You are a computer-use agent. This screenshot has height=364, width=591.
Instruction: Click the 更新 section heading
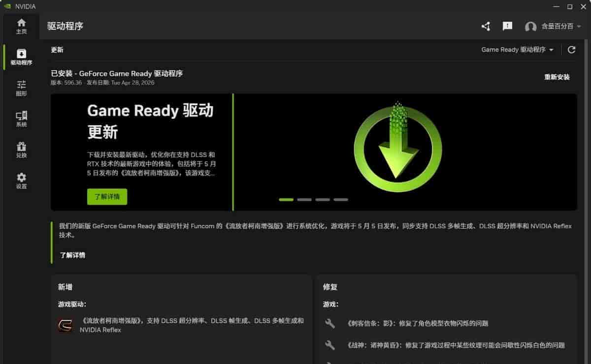[x=57, y=50]
